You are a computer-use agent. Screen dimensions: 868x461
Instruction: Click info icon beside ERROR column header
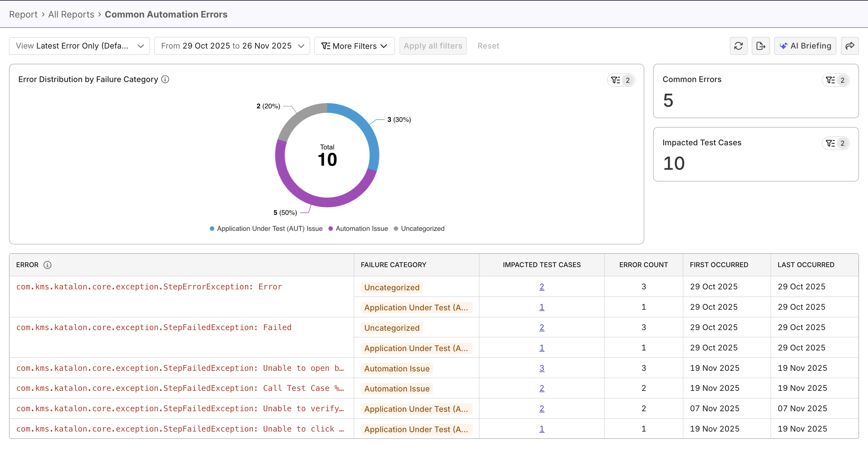pos(48,265)
